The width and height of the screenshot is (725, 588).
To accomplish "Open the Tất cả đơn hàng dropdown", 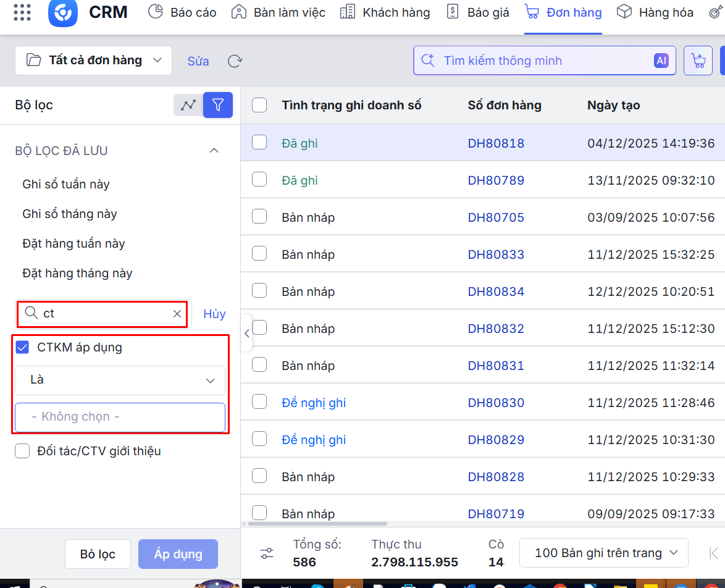I will pos(94,61).
